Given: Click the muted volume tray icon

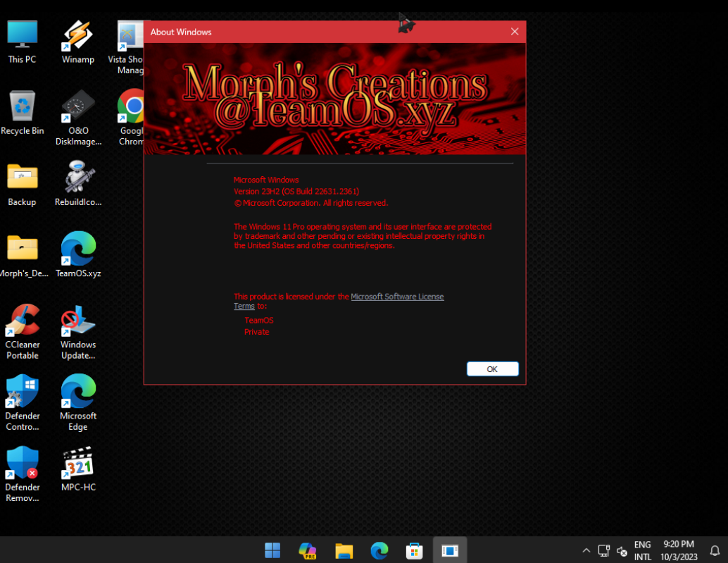Looking at the screenshot, I should click(622, 551).
